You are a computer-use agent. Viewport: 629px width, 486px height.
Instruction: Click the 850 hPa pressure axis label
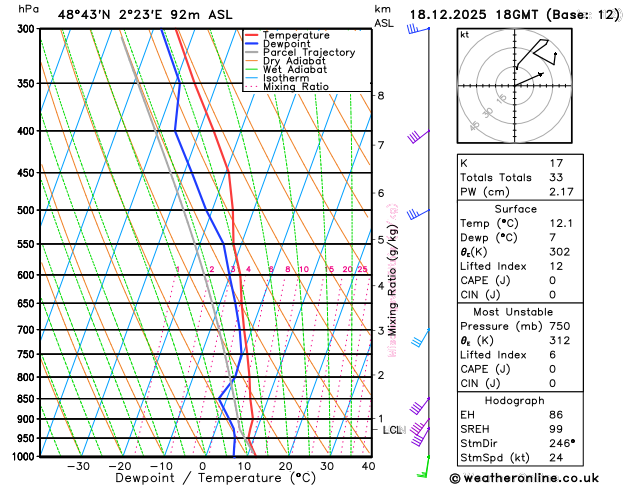click(26, 399)
